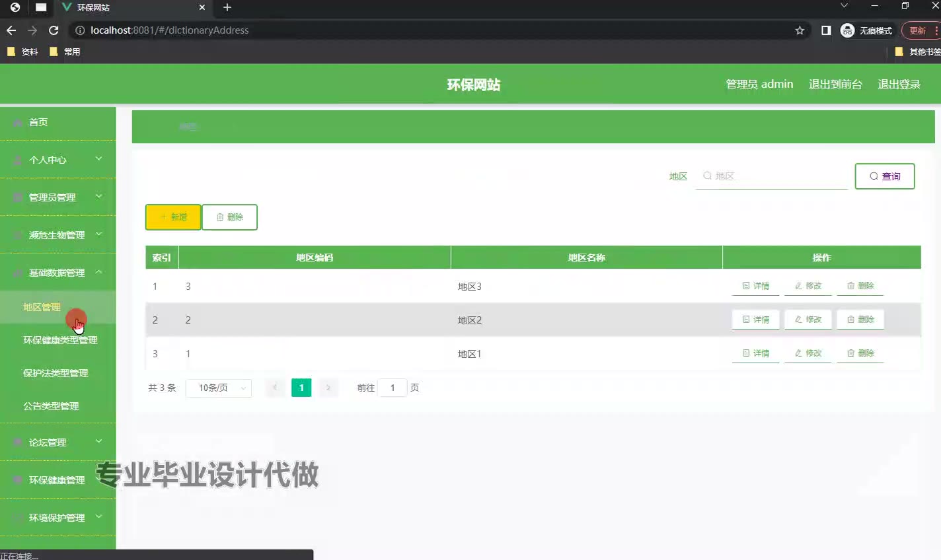
Task: Click the 地区 search input field
Action: [772, 176]
